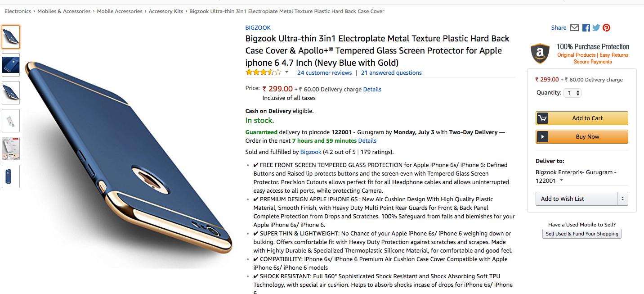Expand the Deliver to address dropdown
This screenshot has width=644, height=294.
click(561, 181)
